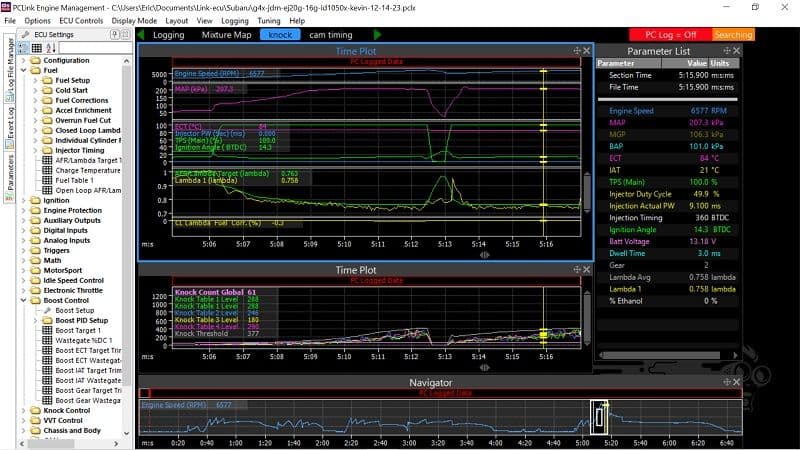Close the Parameter List panel
This screenshot has height=450, width=800.
coord(736,51)
